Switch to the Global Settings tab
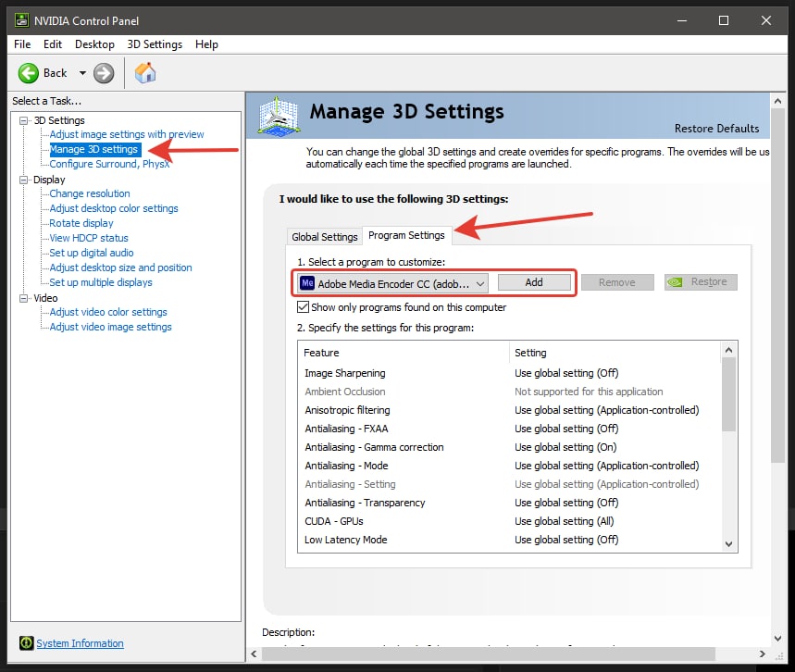Screen dimensions: 795x672 point(325,237)
